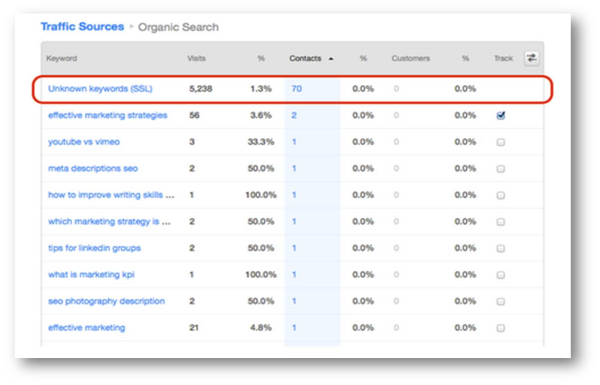Open effective marketing strategies keyword
Screen dimensions: 600x385
click(108, 116)
